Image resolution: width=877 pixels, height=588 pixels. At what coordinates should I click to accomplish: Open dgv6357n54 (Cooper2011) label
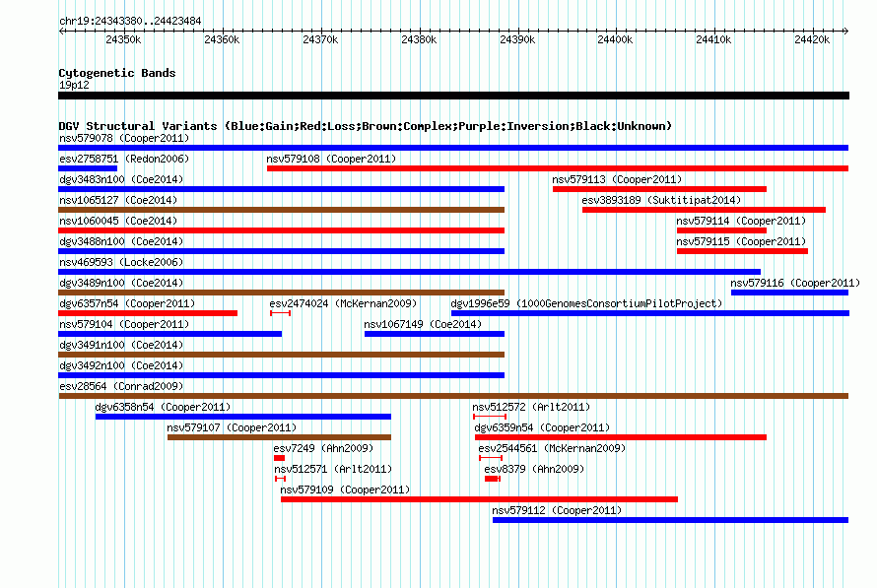(x=127, y=303)
